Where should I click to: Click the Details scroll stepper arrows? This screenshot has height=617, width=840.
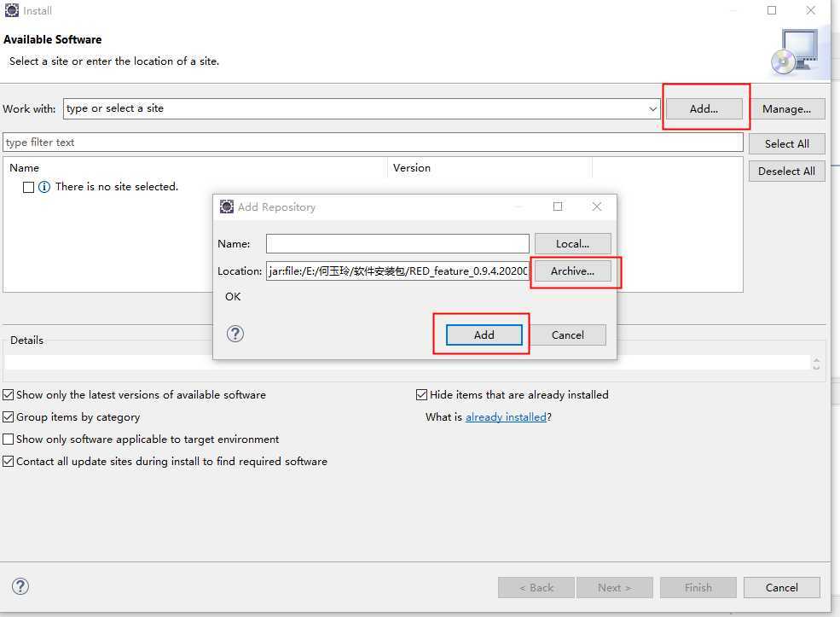[816, 364]
